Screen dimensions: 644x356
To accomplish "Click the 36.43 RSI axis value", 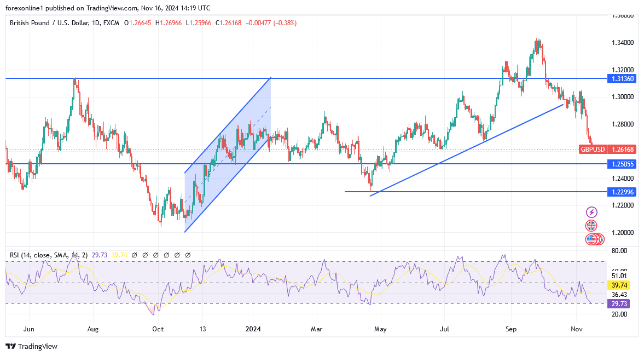I will 619,294.
